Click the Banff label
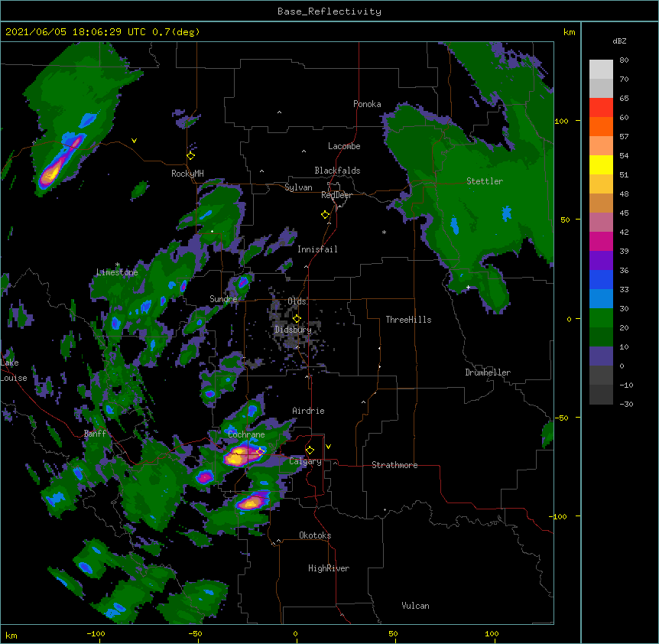This screenshot has height=644, width=659. [x=95, y=434]
